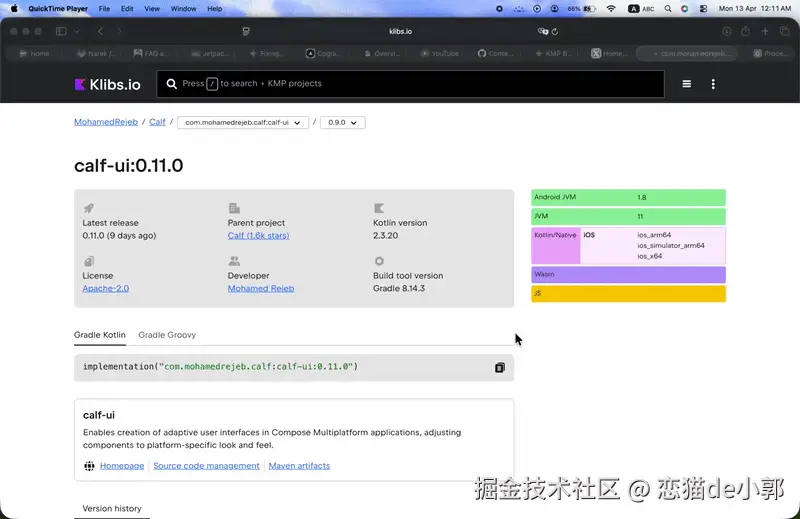Open the Help menu
The width and height of the screenshot is (800, 519).
pos(215,9)
